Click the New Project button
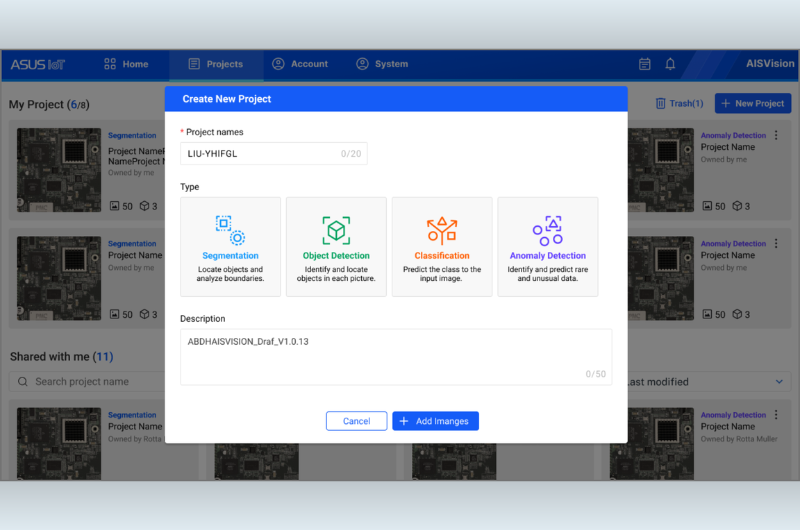 752,103
